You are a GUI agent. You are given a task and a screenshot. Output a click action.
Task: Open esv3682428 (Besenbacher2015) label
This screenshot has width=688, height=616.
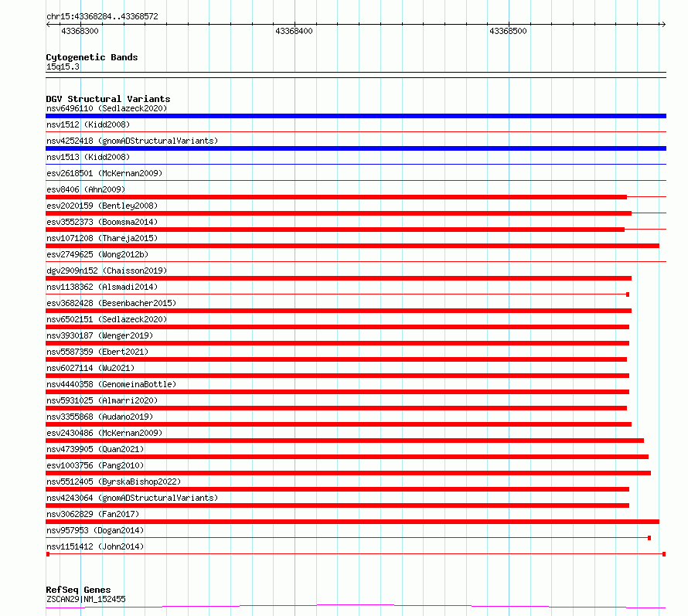[111, 303]
